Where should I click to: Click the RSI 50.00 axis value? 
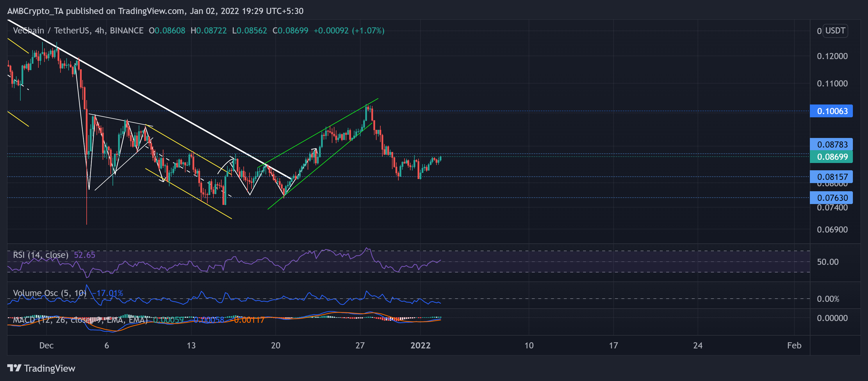coord(828,262)
